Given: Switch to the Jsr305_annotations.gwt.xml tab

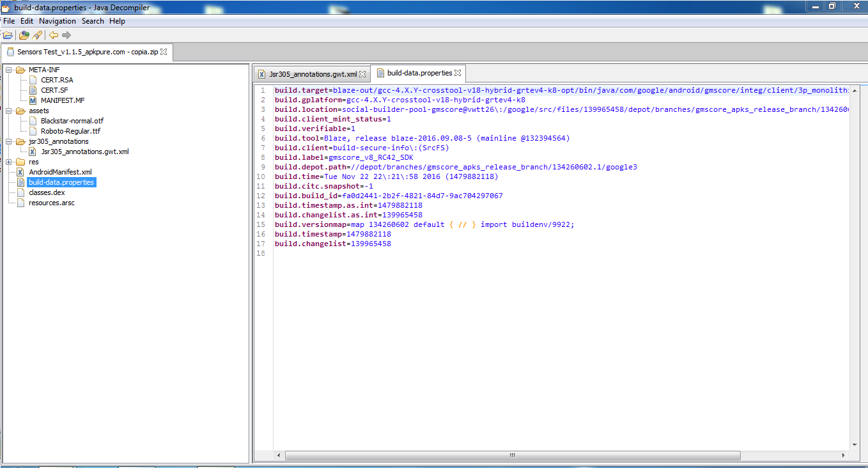Looking at the screenshot, I should [312, 74].
